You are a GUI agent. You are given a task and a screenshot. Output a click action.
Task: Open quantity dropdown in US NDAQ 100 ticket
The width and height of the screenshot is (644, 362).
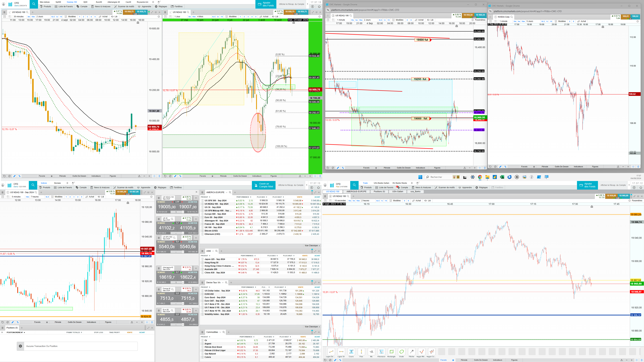tap(183, 212)
